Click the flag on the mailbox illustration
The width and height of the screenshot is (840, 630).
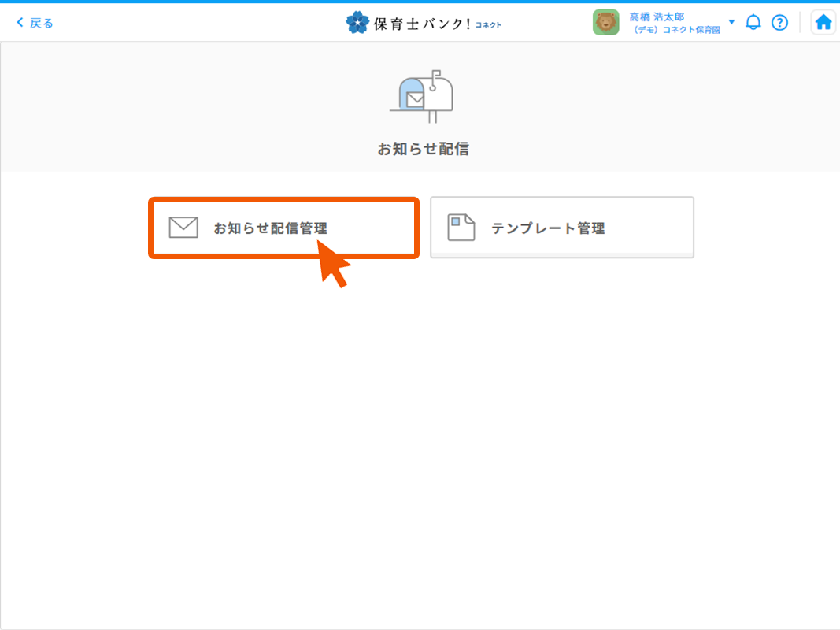pyautogui.click(x=435, y=75)
